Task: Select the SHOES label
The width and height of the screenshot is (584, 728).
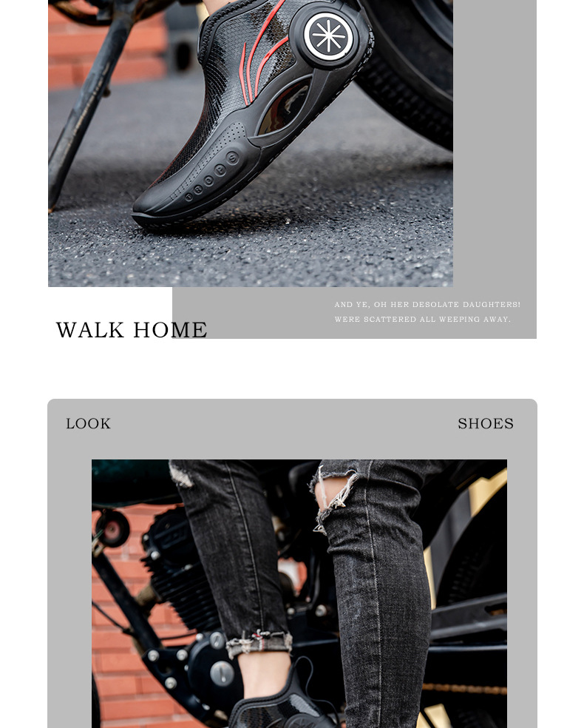Action: point(486,423)
